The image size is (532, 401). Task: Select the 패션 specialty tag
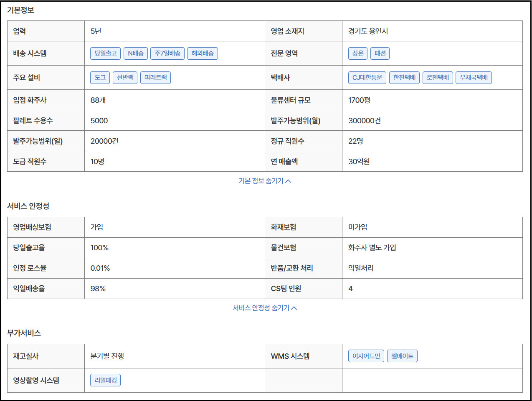(380, 53)
